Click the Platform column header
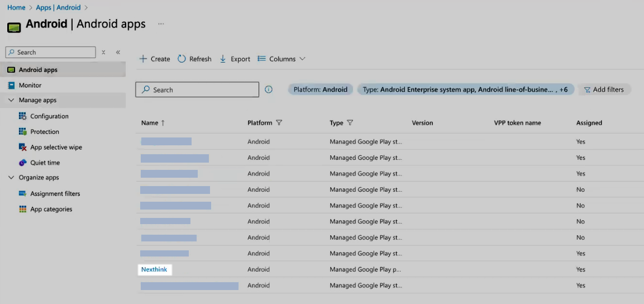This screenshot has width=644, height=304. coord(260,122)
